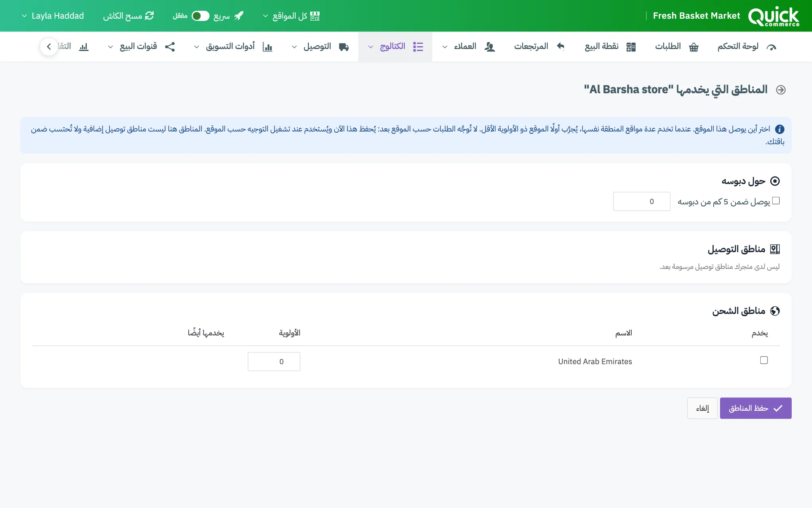Click the refresh icon next to مسح الكاش
Screen dimensions: 812x508
point(149,16)
